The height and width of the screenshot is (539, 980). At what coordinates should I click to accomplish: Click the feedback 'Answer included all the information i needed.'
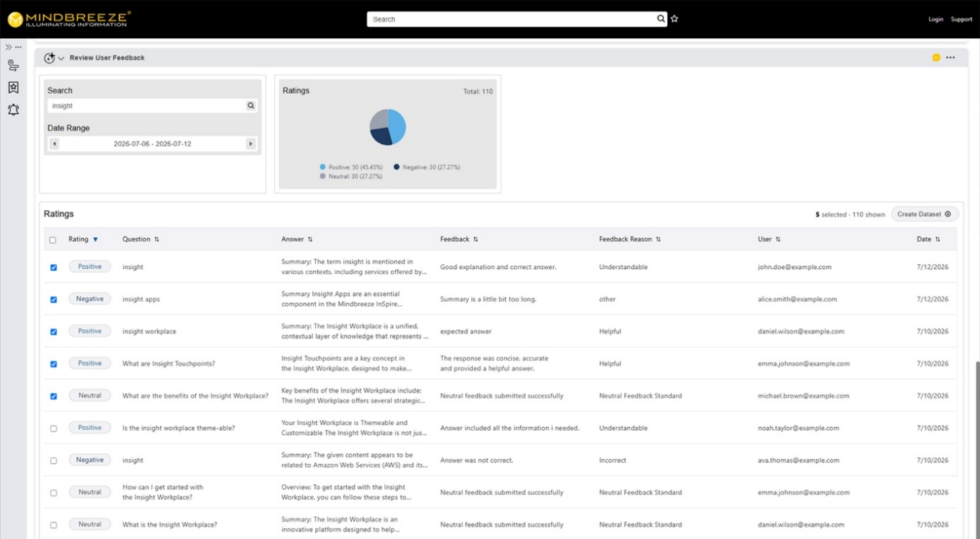click(x=510, y=428)
